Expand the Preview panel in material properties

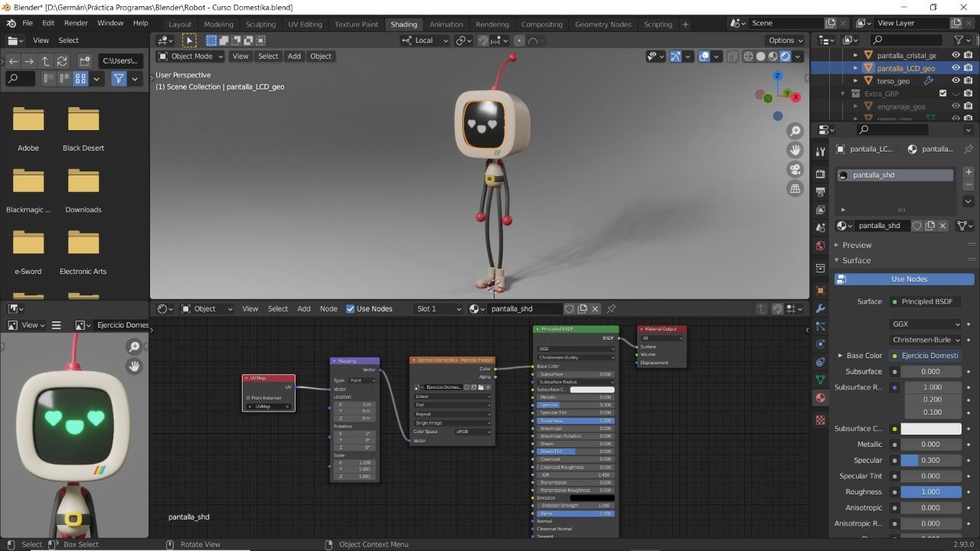click(x=857, y=245)
